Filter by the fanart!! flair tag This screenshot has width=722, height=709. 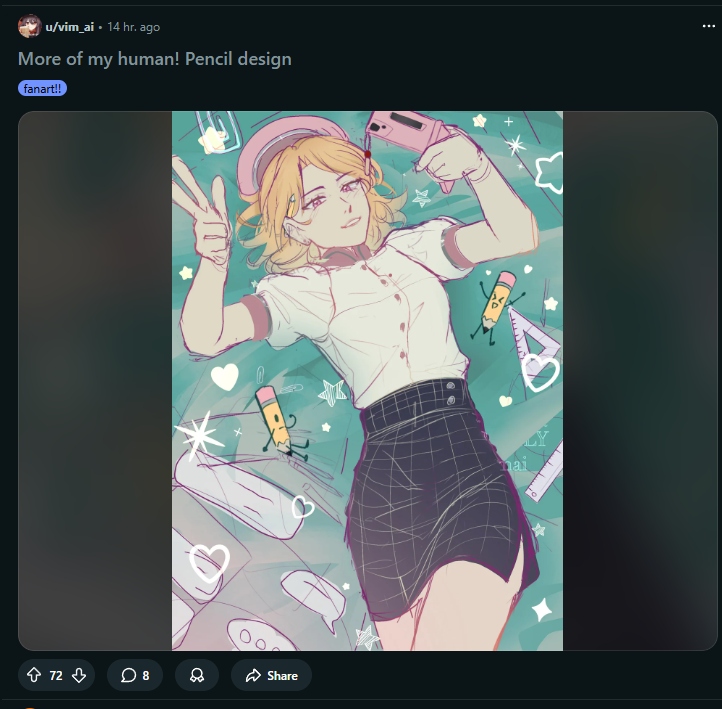pos(42,89)
